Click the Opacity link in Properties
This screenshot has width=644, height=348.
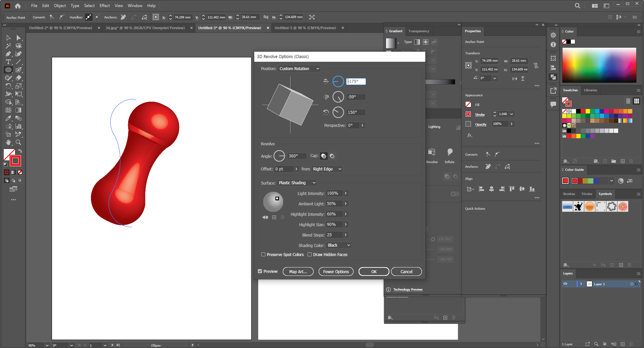(x=480, y=124)
